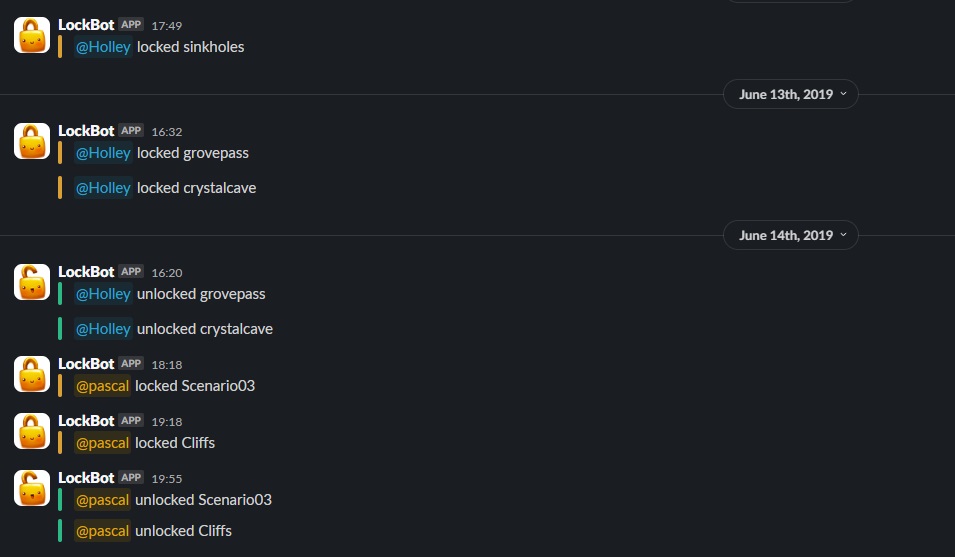The width and height of the screenshot is (955, 557).
Task: Click LockBot sender name at 19:18
Action: coord(86,421)
